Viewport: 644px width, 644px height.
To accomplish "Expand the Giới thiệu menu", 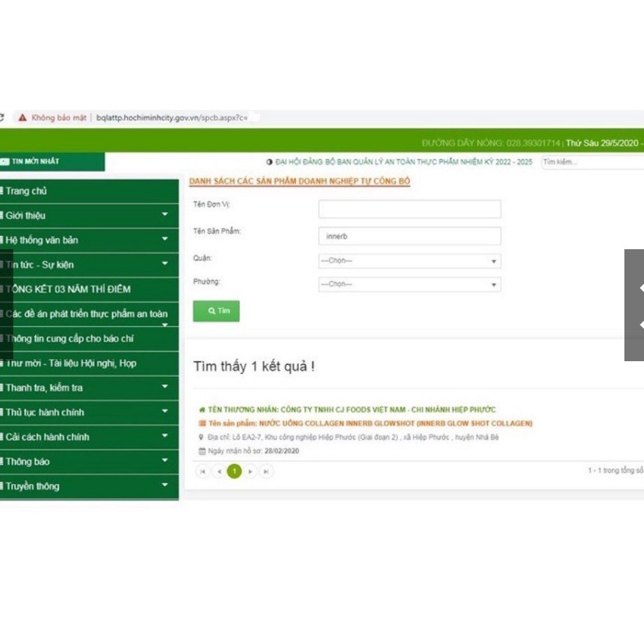I will click(165, 215).
